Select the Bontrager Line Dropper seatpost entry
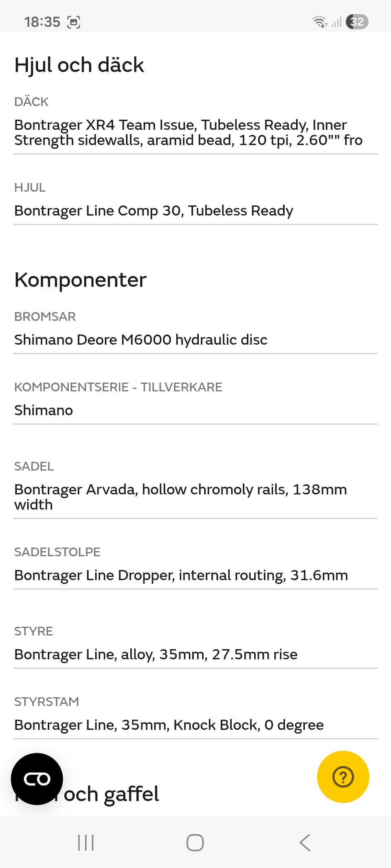Screen dimensions: 391x868 coord(181,575)
